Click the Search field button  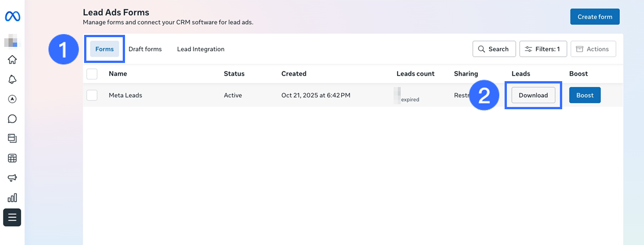pyautogui.click(x=494, y=49)
